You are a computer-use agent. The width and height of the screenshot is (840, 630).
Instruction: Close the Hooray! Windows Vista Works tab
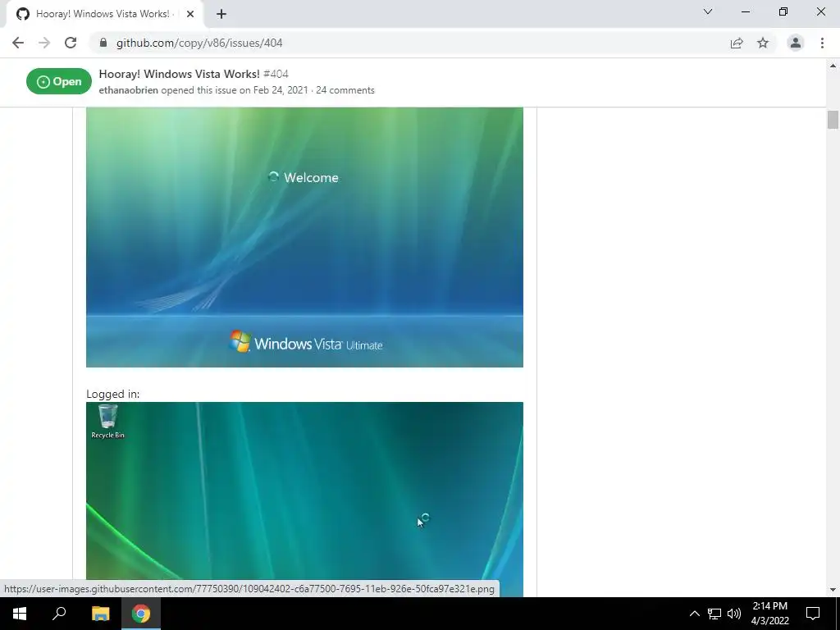tap(190, 15)
